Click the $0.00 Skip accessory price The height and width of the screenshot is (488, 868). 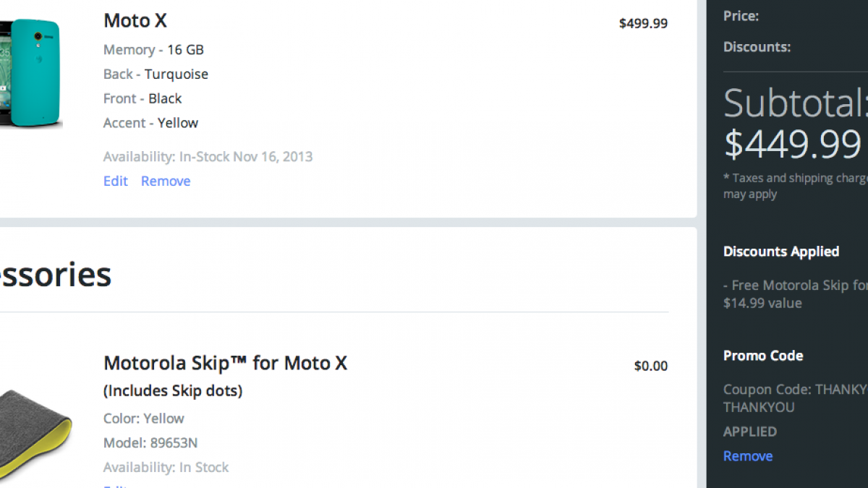(650, 366)
